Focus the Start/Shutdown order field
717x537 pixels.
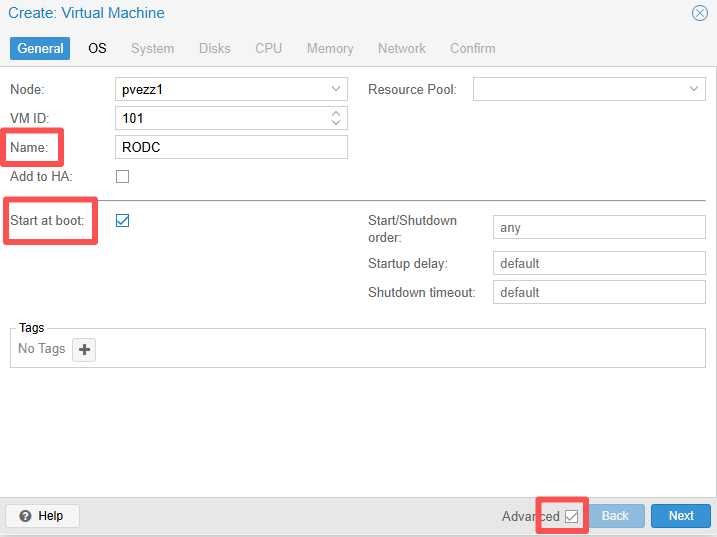click(599, 228)
